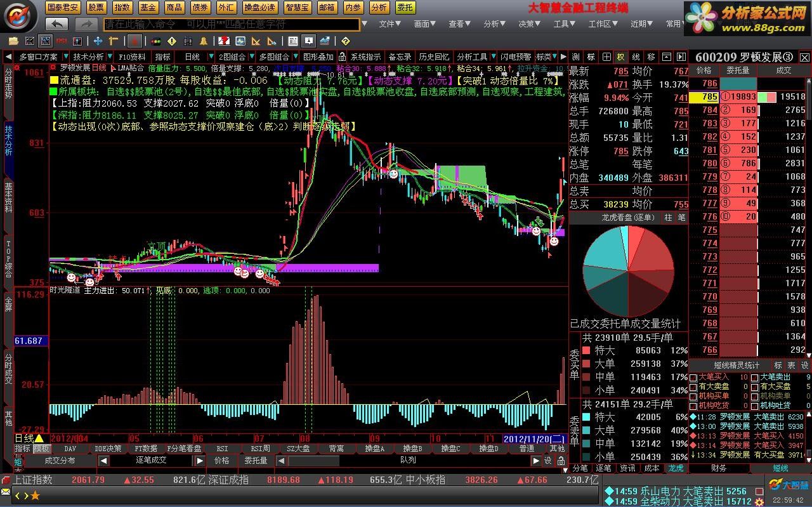This screenshot has height=507, width=812.
Task: Click the crosshair grid icon beside 标
Action: 607,57
